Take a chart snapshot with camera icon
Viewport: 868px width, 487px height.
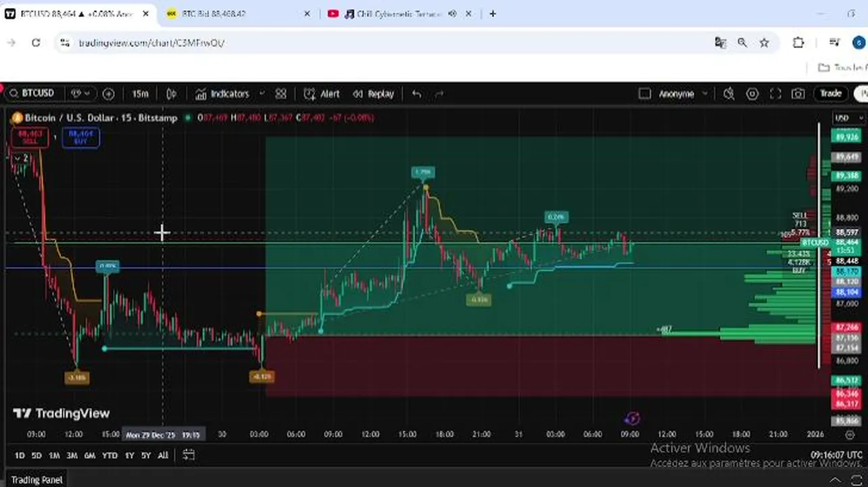(x=798, y=93)
